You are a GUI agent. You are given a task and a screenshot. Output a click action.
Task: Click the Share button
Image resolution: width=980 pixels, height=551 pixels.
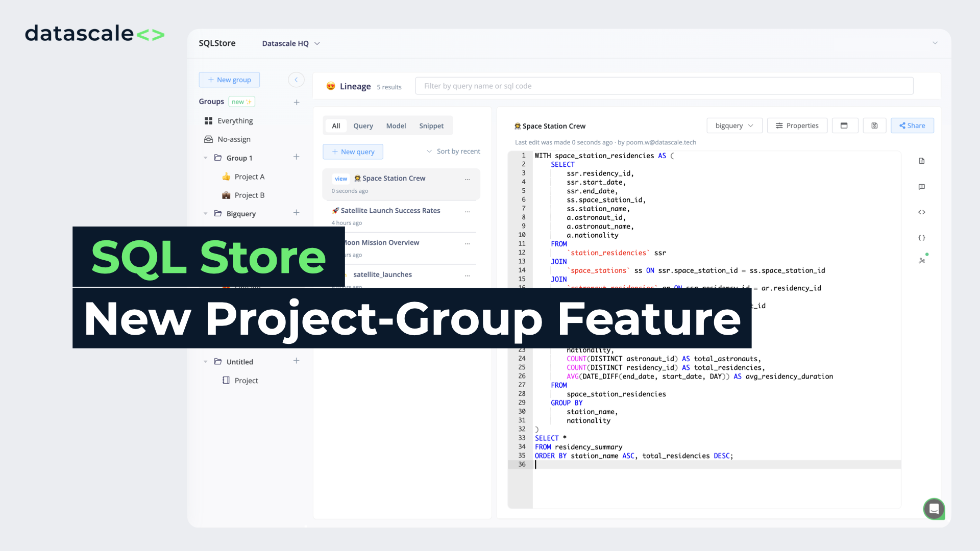tap(912, 126)
